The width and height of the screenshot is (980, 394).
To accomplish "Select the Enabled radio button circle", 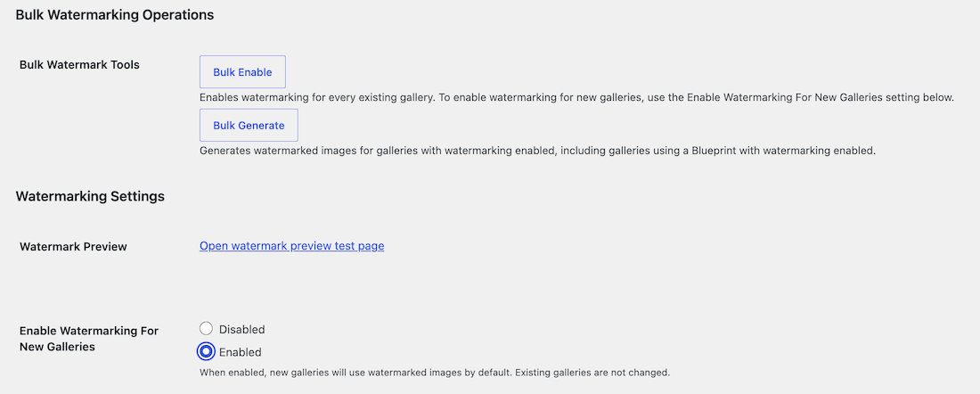I will click(205, 351).
